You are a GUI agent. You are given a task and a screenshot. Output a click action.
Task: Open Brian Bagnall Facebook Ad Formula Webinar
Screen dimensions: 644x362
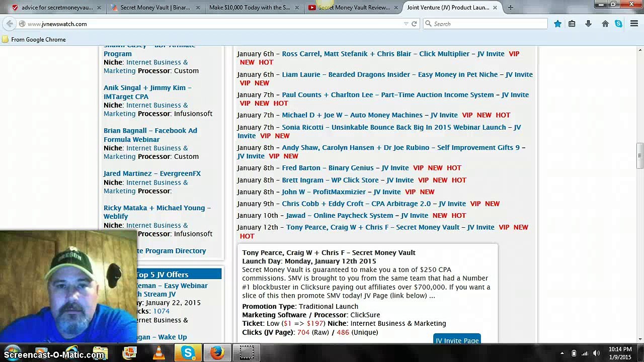pyautogui.click(x=150, y=135)
